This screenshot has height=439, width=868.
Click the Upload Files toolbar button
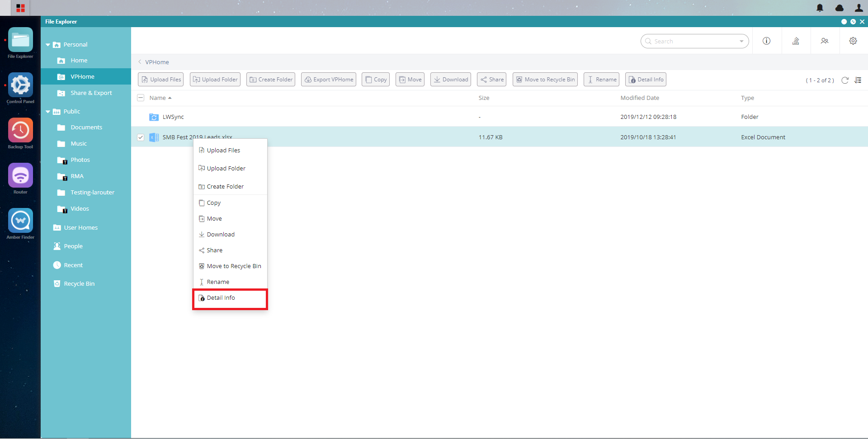click(x=161, y=80)
